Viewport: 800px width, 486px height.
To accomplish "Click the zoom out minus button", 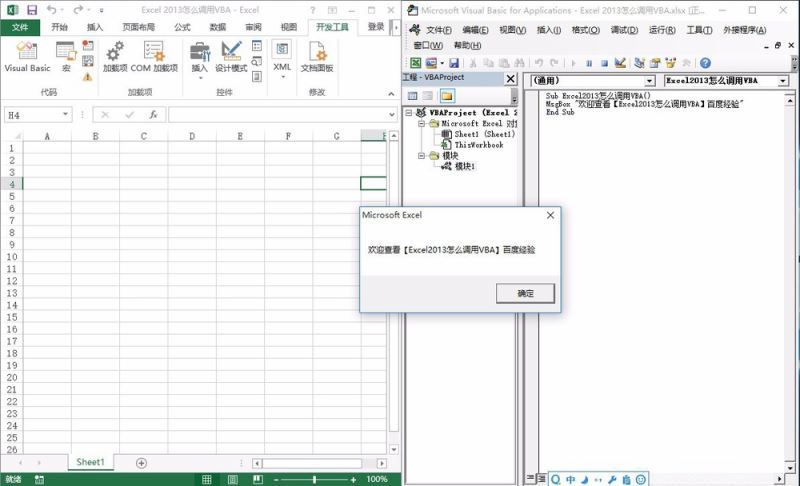I will coord(276,479).
